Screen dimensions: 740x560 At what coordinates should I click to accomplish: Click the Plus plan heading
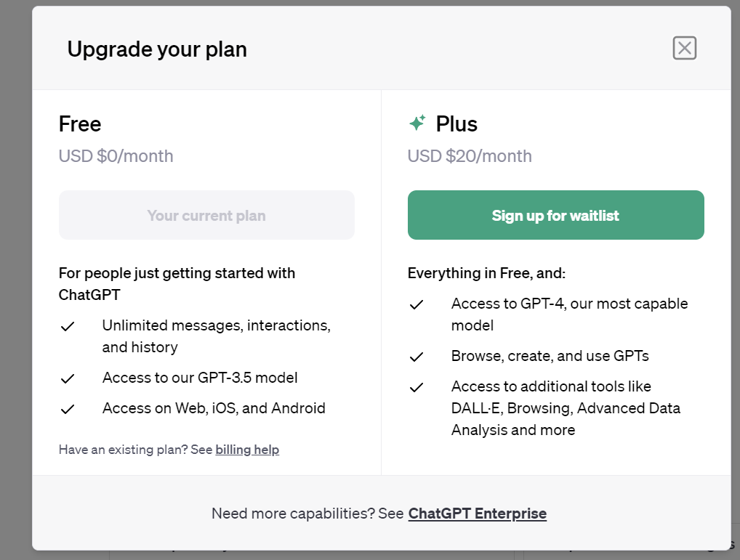(457, 124)
